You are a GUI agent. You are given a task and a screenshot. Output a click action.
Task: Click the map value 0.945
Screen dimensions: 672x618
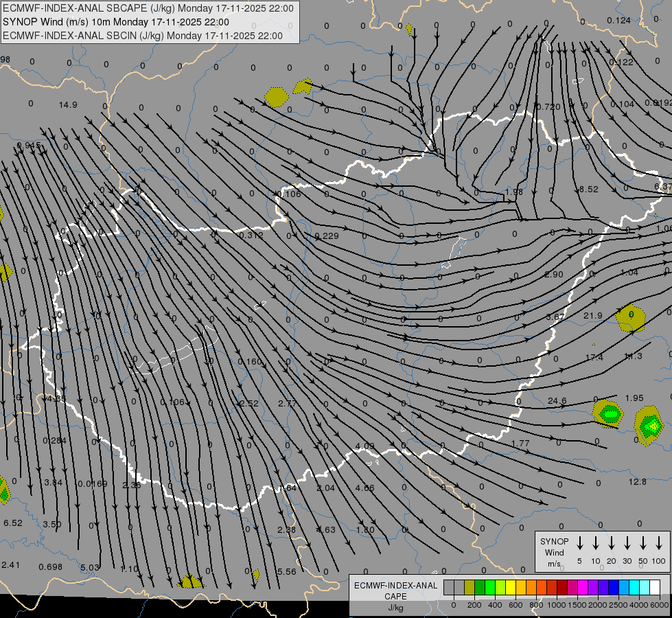pos(29,146)
